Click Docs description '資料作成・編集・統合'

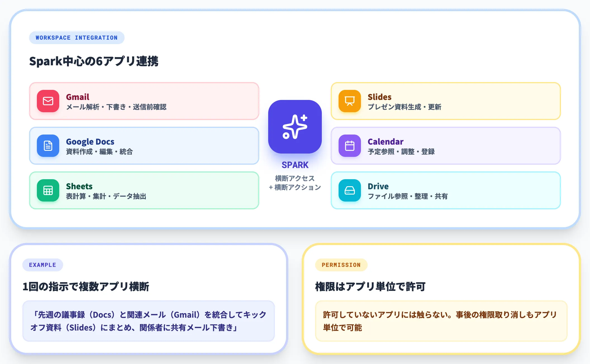(99, 152)
